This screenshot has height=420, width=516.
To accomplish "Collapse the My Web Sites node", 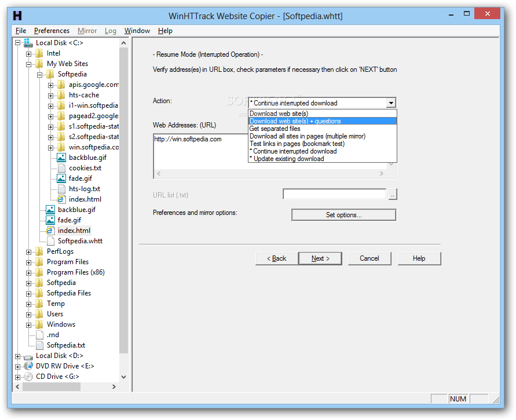I will point(28,64).
